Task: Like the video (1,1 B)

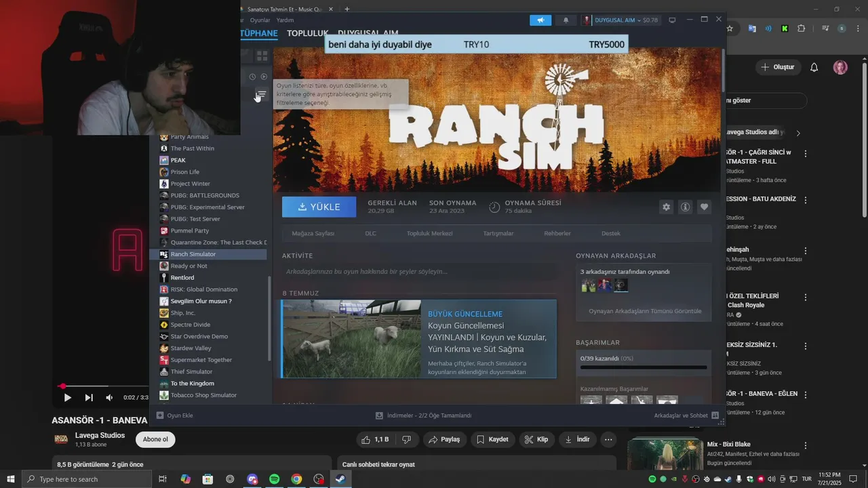Action: coord(376,439)
